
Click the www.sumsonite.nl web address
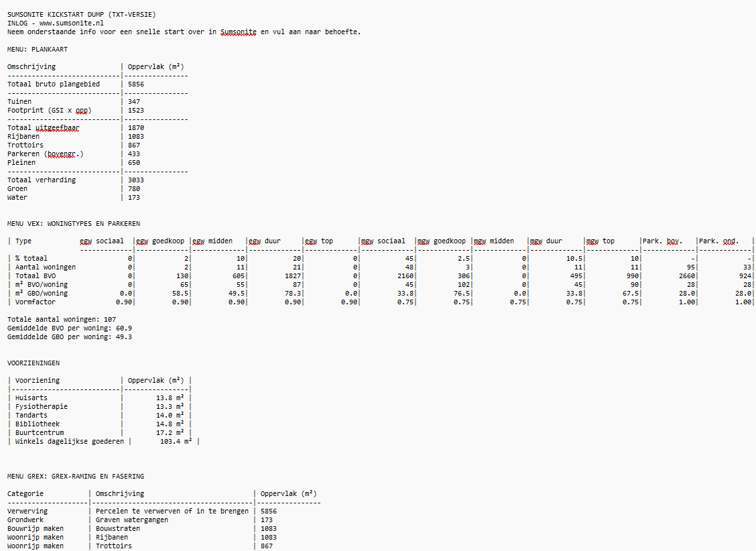tap(71, 23)
